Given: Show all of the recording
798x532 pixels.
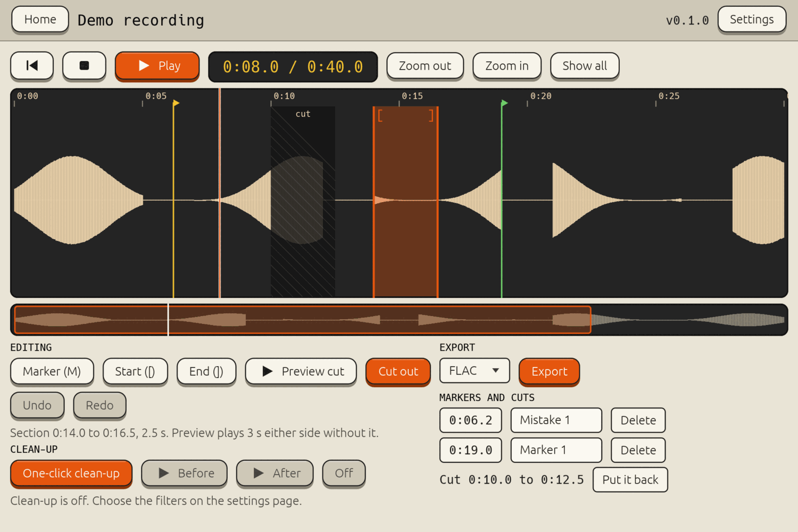Looking at the screenshot, I should coord(585,65).
